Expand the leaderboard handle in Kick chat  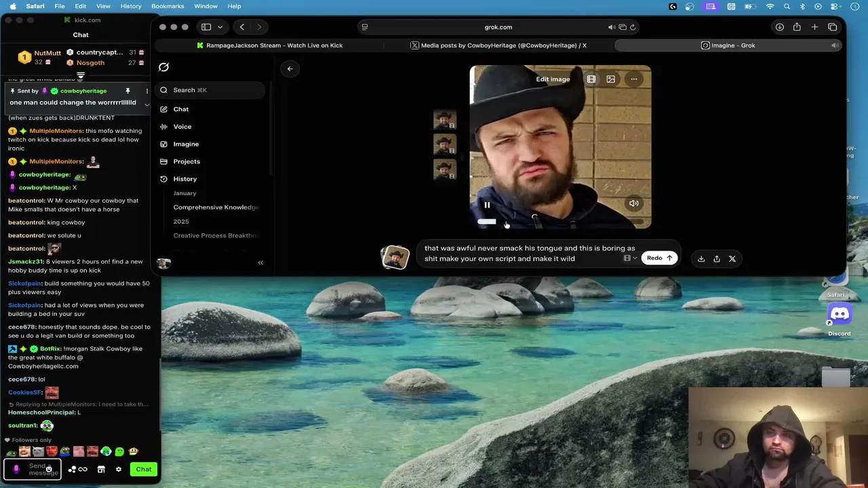[x=81, y=75]
